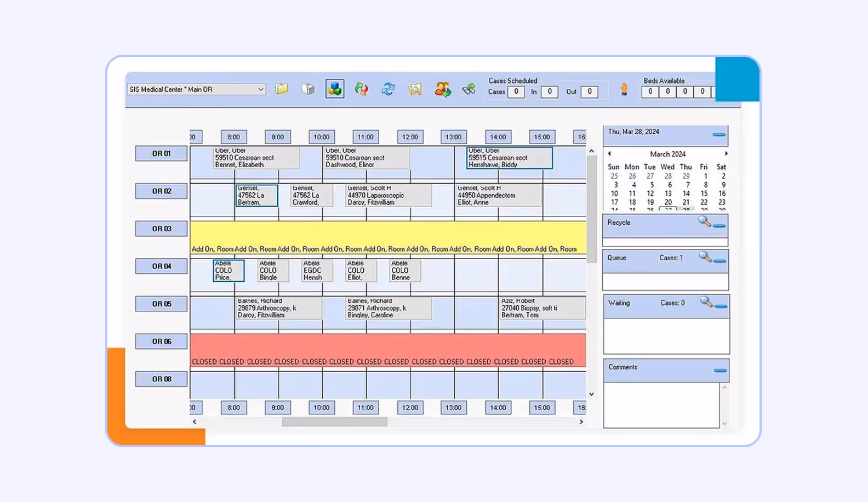This screenshot has height=502, width=868.
Task: Select the OR 08 room button
Action: pos(162,379)
